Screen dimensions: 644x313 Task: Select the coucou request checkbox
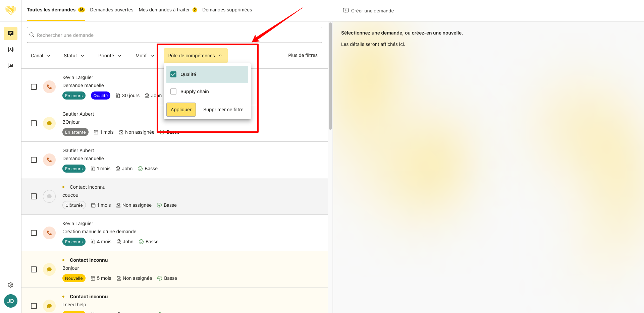(x=34, y=196)
